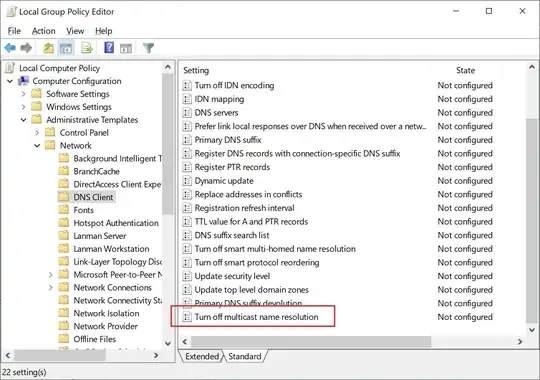Select Replace addresses in conflicts setting
The image size is (540, 380).
point(248,194)
